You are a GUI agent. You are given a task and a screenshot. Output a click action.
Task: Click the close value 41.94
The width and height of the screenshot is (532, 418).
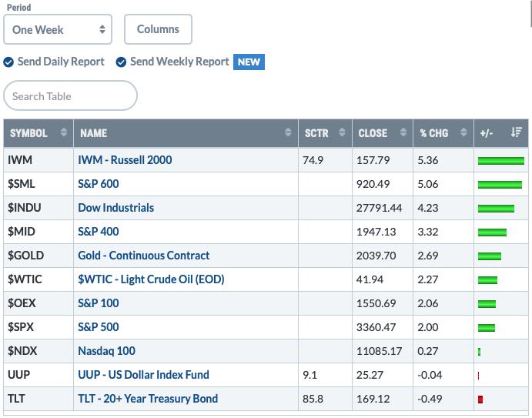pos(370,279)
